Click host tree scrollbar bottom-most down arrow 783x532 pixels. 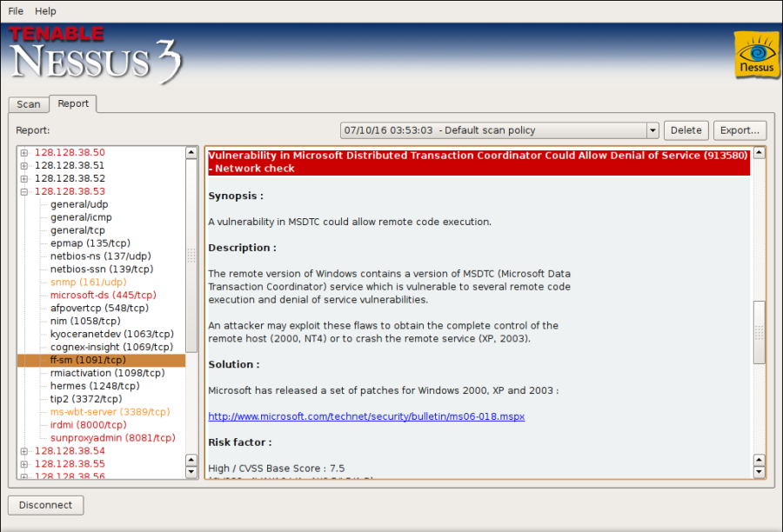191,472
